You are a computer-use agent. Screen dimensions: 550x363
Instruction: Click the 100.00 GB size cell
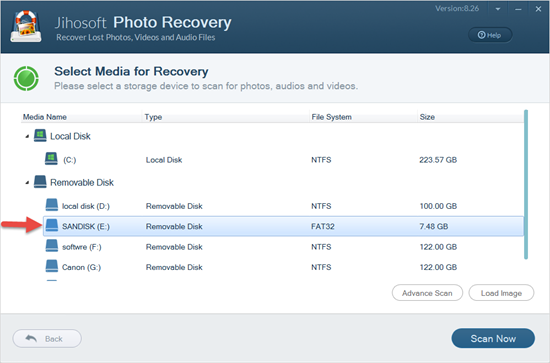(438, 206)
